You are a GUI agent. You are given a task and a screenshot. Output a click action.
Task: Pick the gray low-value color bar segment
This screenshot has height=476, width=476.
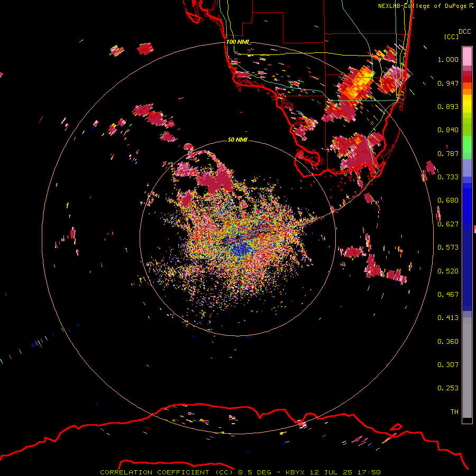(467, 368)
